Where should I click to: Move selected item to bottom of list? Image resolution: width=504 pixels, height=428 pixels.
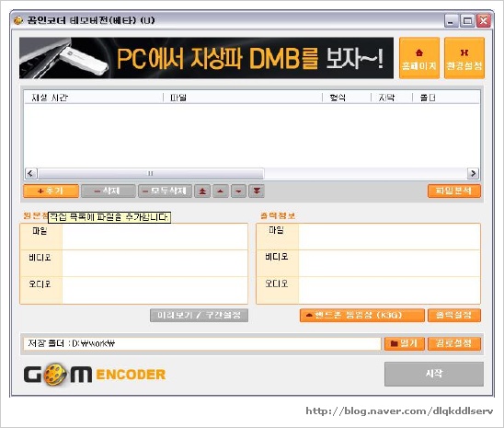tap(257, 191)
